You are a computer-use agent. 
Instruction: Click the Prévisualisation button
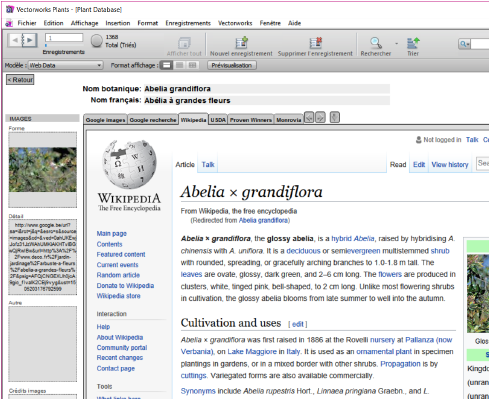point(232,65)
